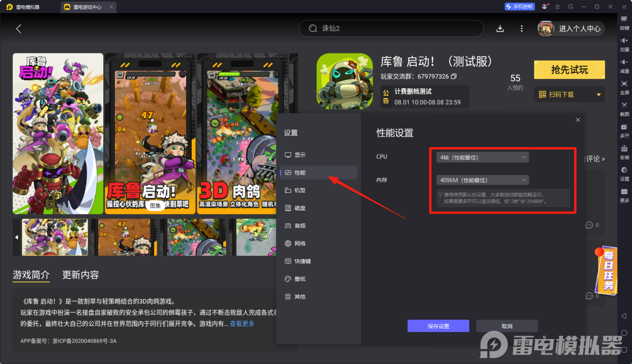The width and height of the screenshot is (632, 364).
Task: Click the 抢先试玩 button
Action: [x=569, y=70]
